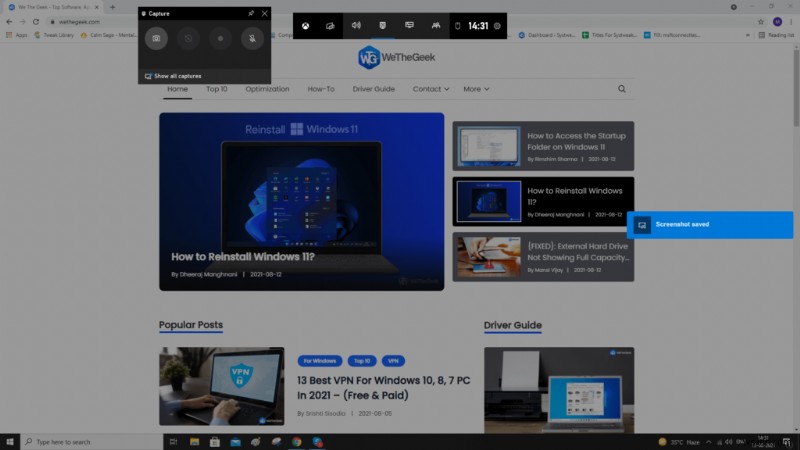Click the VPN tag pill
The width and height of the screenshot is (800, 450).
tap(393, 361)
